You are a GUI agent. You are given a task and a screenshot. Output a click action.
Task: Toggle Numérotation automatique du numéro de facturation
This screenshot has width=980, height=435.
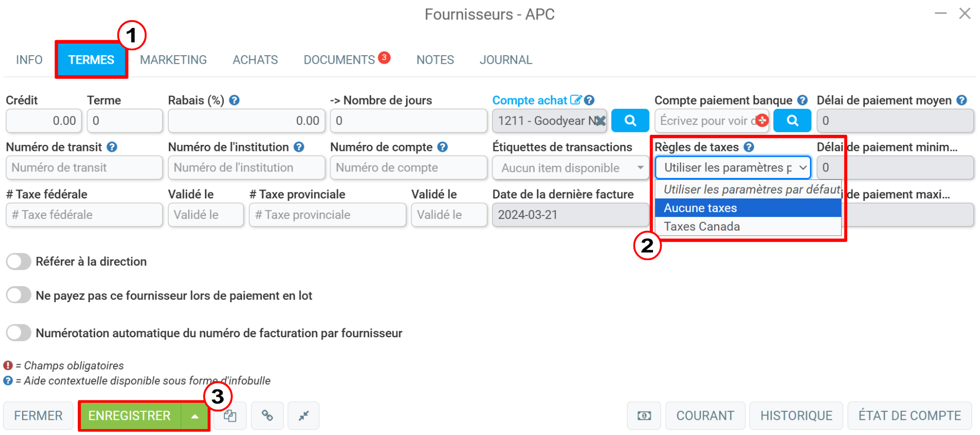[19, 333]
